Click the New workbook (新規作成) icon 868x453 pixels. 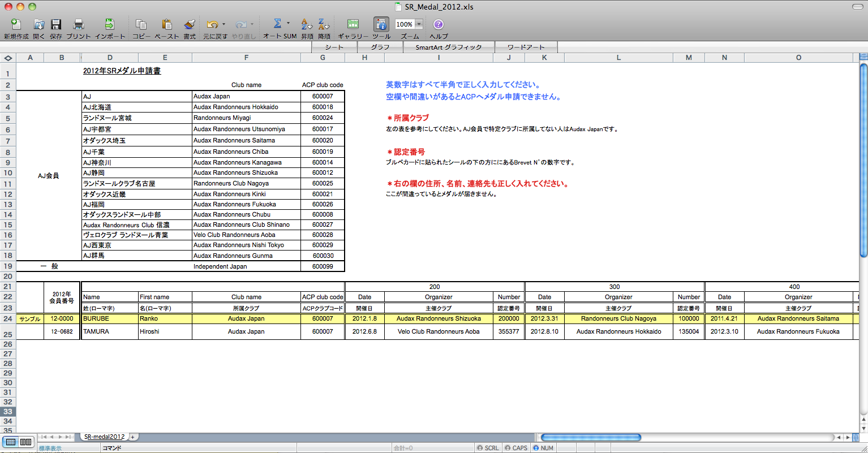16,24
